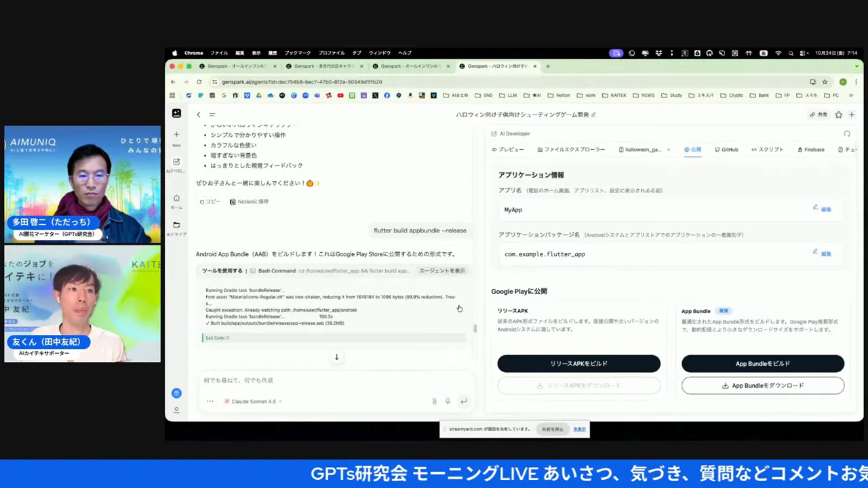Go back with the chat back arrow
The height and width of the screenshot is (488, 868).
coord(199,115)
